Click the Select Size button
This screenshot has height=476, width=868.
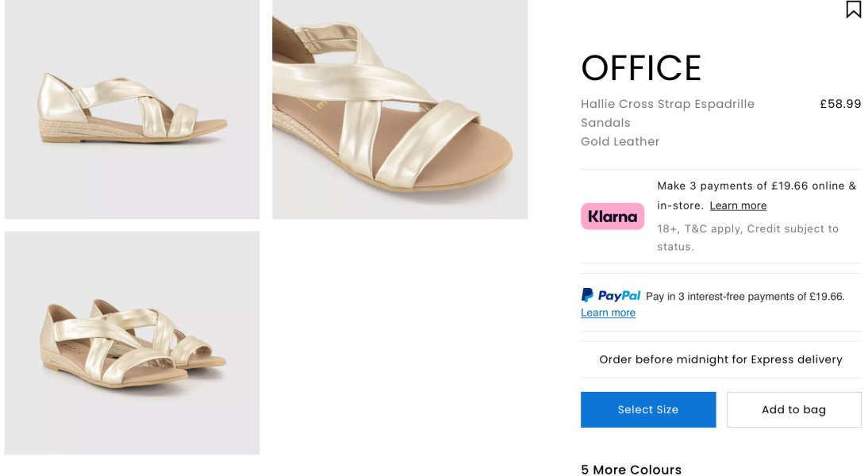coord(648,409)
